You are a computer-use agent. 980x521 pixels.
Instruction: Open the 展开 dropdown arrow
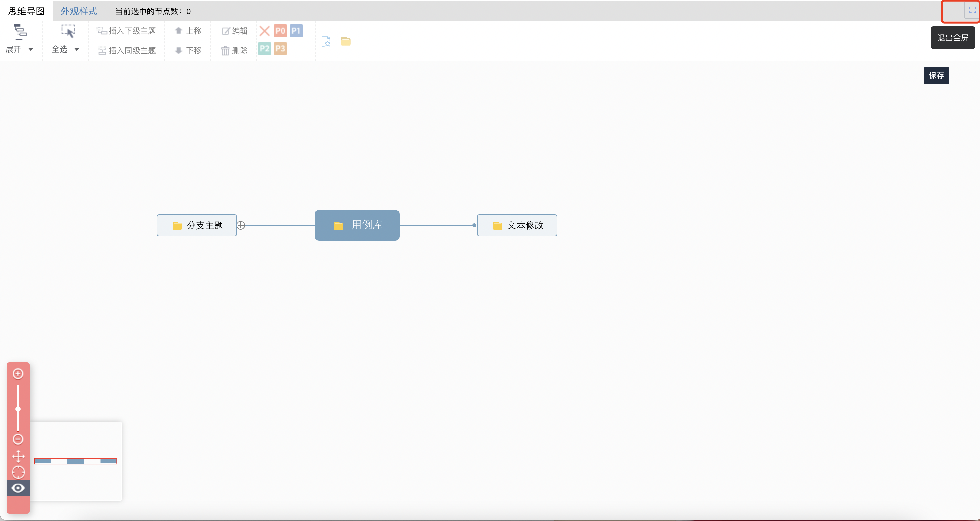coord(31,49)
